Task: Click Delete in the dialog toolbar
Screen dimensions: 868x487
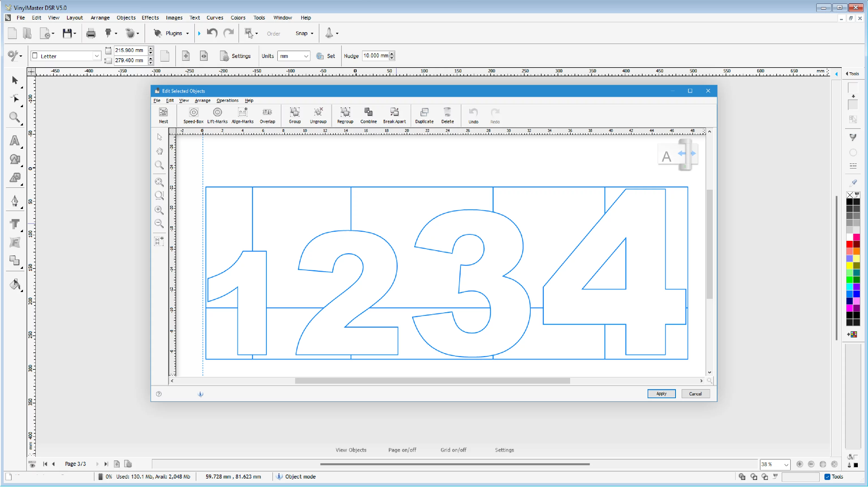Action: [448, 115]
